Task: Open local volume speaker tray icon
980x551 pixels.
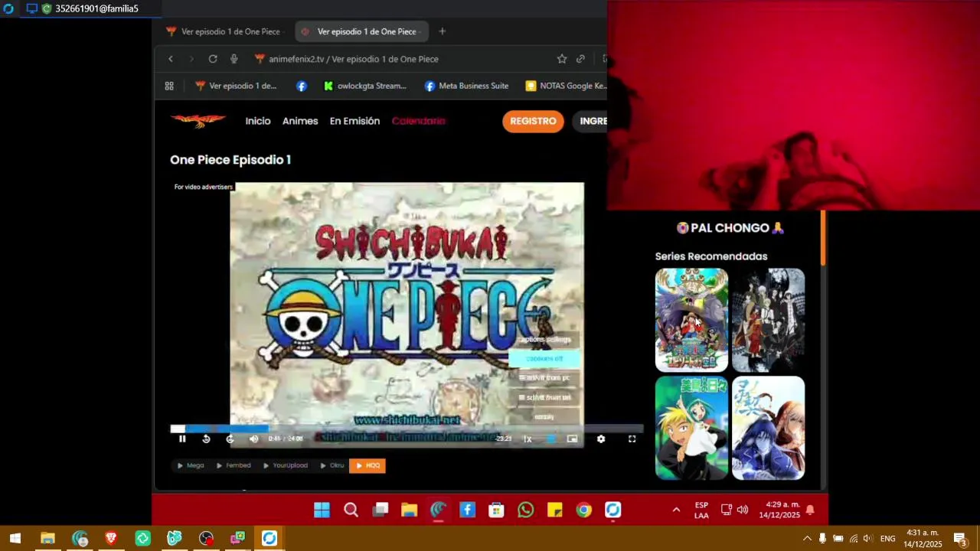Action: [869, 539]
